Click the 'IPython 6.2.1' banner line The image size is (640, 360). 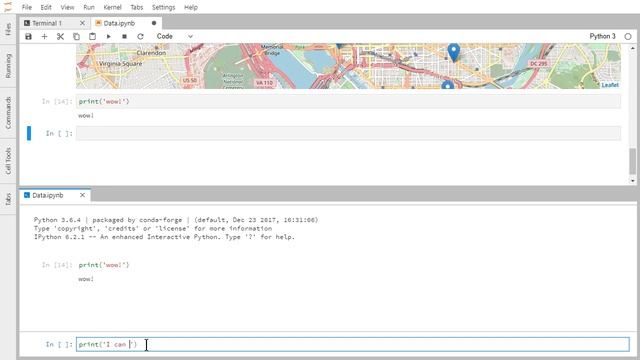click(x=164, y=237)
